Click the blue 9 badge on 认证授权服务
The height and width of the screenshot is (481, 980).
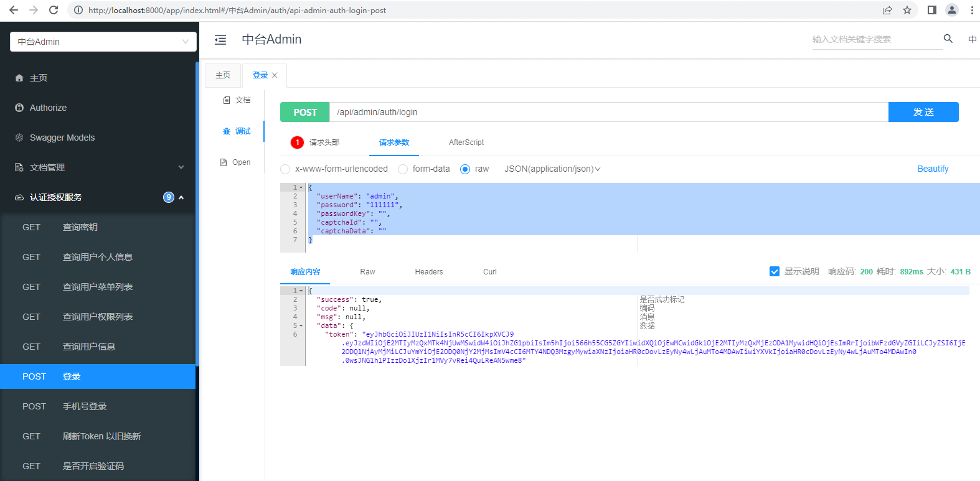coord(169,197)
